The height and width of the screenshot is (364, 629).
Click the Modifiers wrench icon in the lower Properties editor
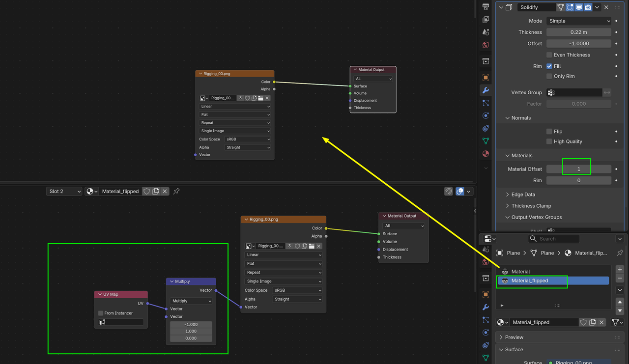pyautogui.click(x=486, y=307)
